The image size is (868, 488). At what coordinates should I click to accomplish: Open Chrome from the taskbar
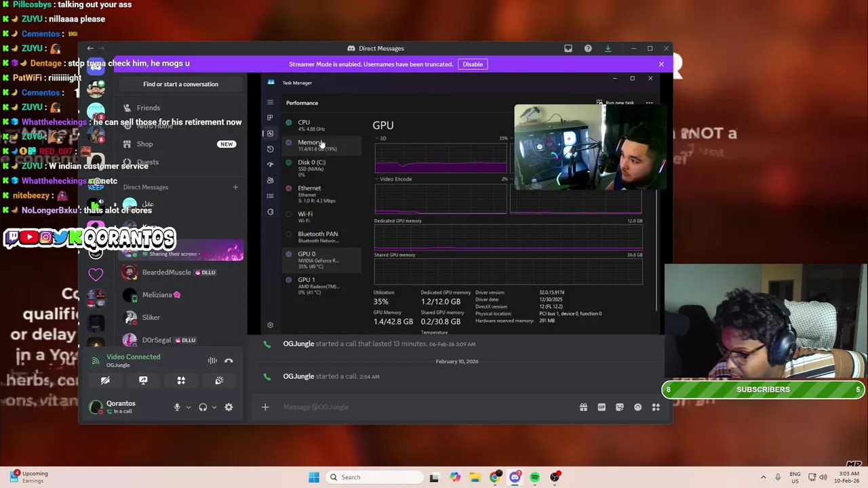pos(495,477)
